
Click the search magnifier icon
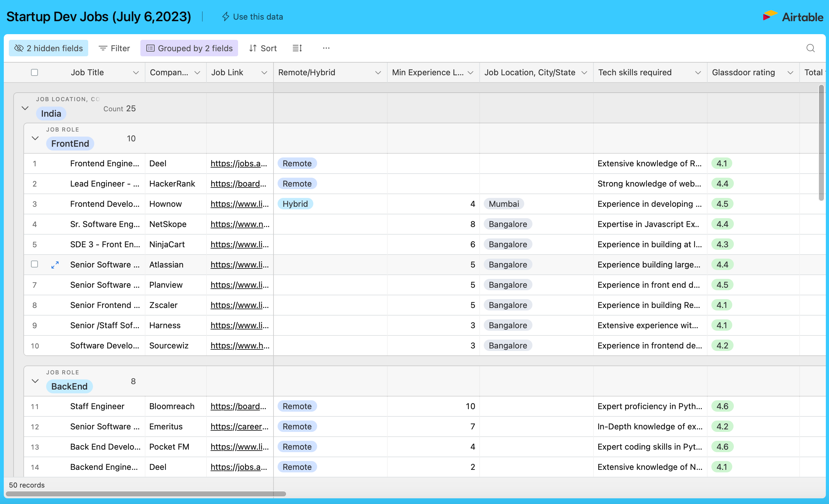click(810, 48)
